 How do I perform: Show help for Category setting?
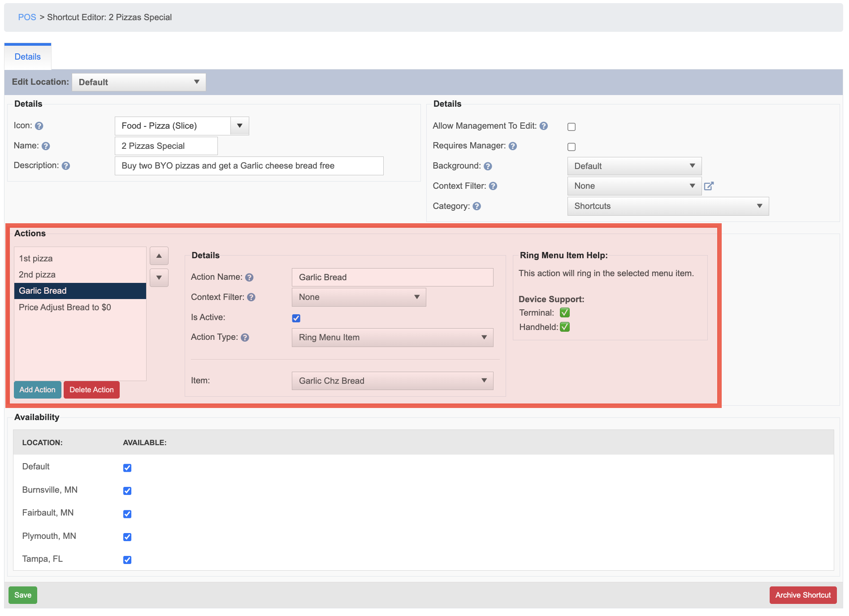click(477, 206)
